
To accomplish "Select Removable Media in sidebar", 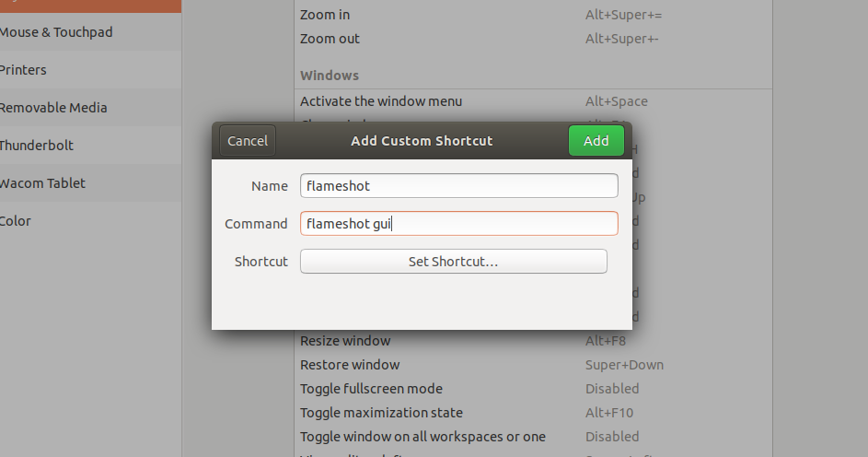I will tap(90, 108).
